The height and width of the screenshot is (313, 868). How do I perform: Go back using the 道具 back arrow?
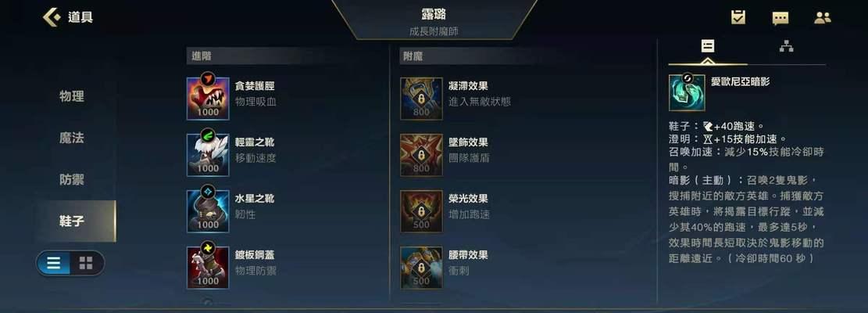click(x=52, y=17)
